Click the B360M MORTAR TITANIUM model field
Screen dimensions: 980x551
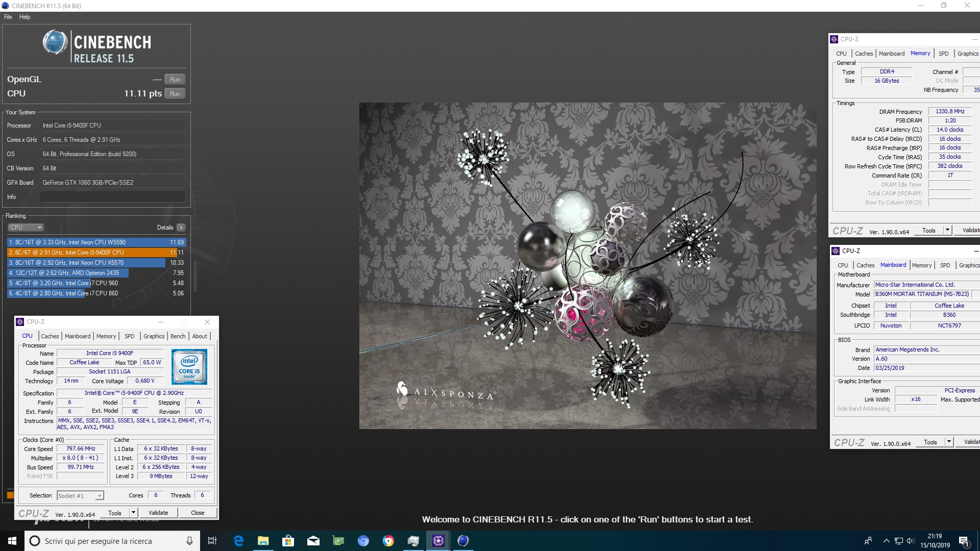(x=922, y=294)
